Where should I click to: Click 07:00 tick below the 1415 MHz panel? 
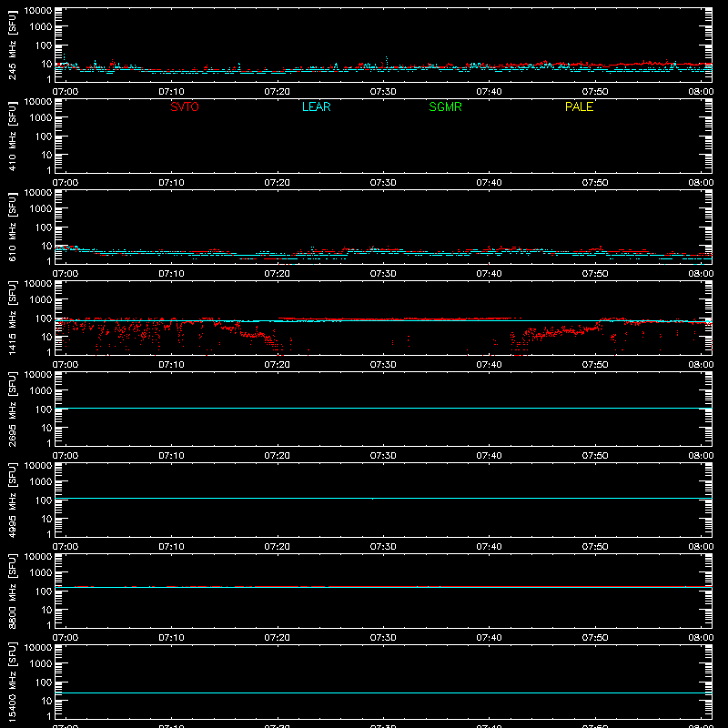point(66,365)
